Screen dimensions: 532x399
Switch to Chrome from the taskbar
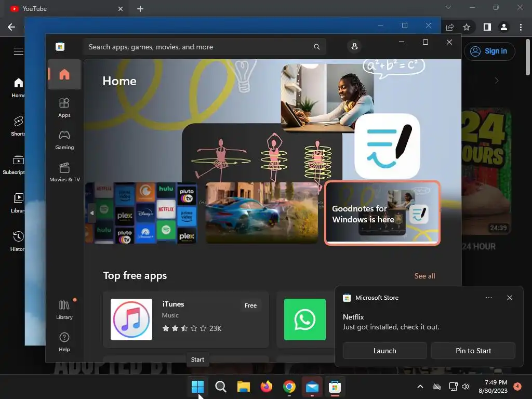point(289,387)
